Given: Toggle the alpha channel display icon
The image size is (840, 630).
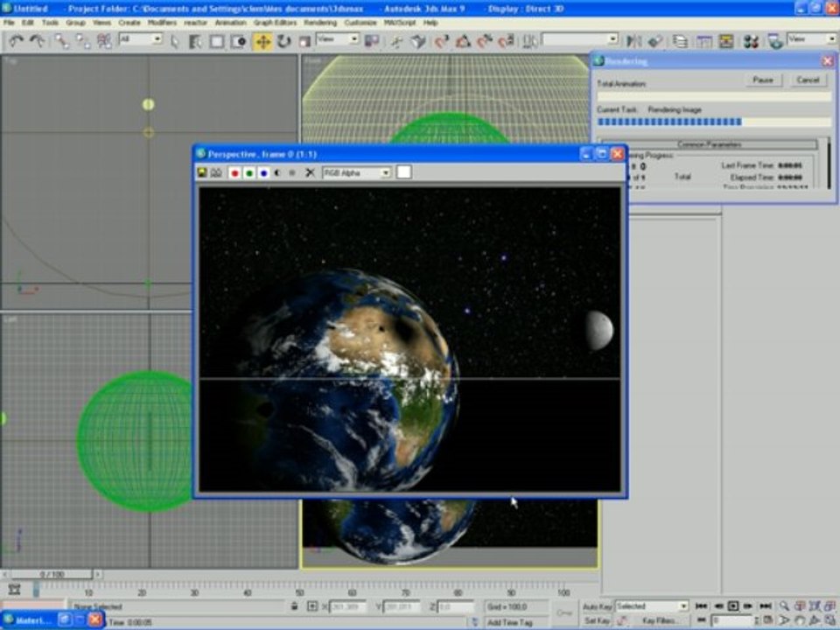Looking at the screenshot, I should click(277, 172).
